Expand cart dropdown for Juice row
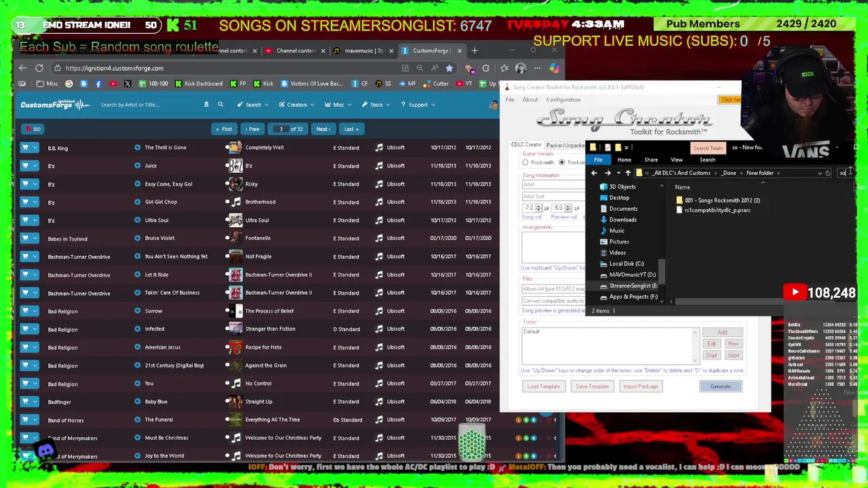 pyautogui.click(x=35, y=165)
